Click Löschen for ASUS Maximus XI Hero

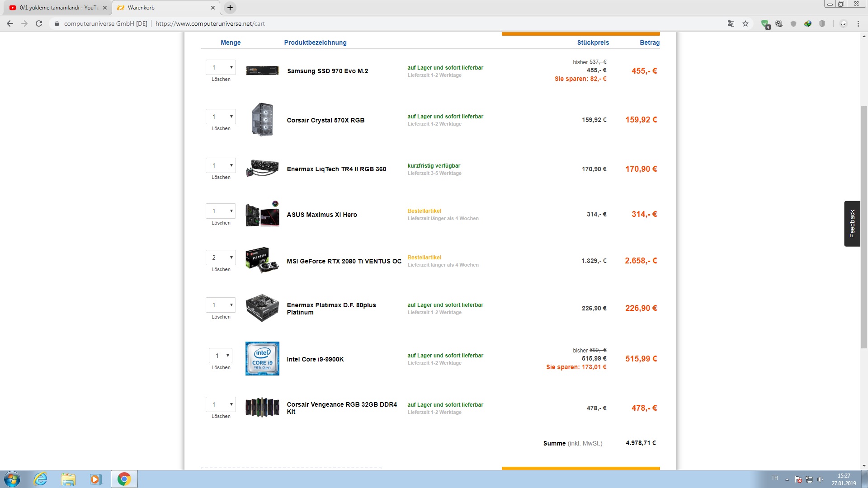[221, 223]
